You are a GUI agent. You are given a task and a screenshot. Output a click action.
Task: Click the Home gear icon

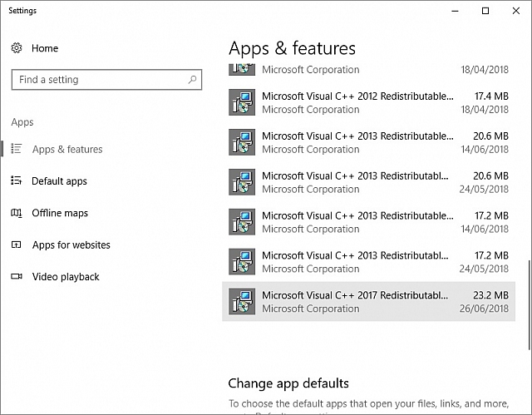click(x=17, y=48)
